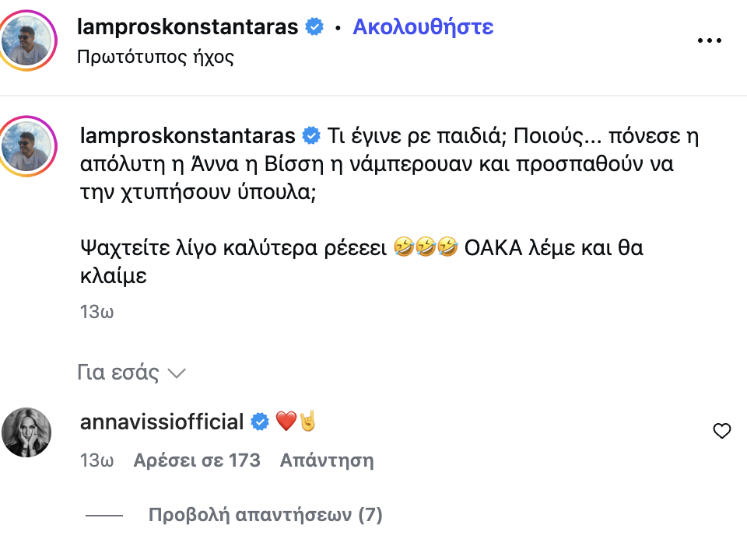Click verified badge beside the caption username
This screenshot has width=747, height=560.
(311, 136)
